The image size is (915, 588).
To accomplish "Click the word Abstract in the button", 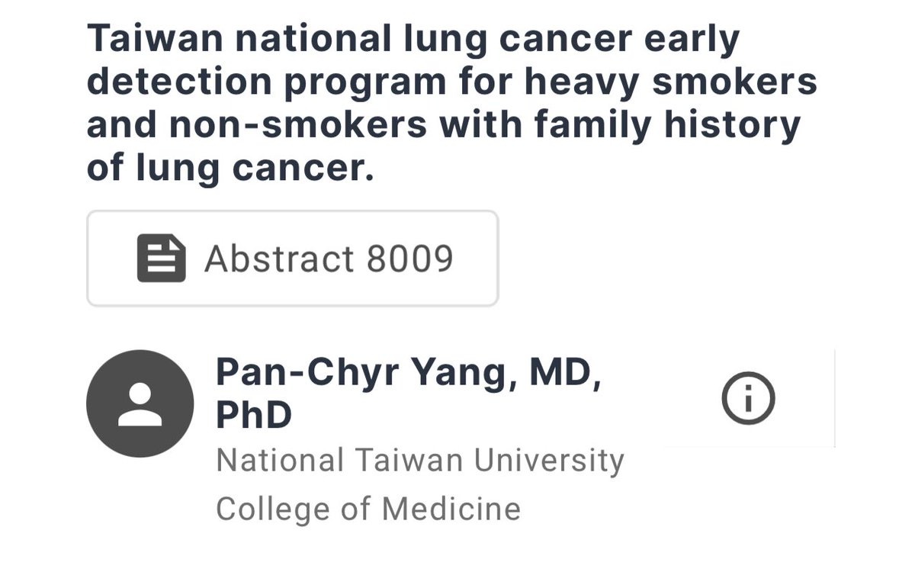I will coord(279,259).
